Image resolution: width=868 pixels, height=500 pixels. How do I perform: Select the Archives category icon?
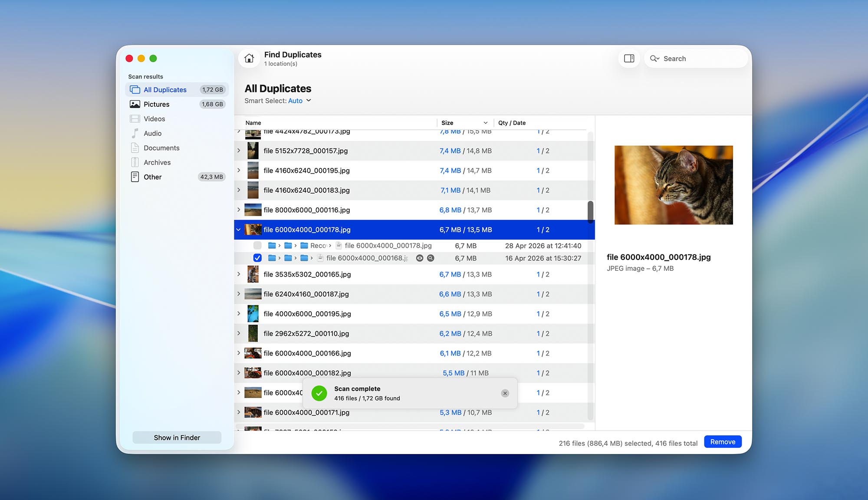click(134, 162)
